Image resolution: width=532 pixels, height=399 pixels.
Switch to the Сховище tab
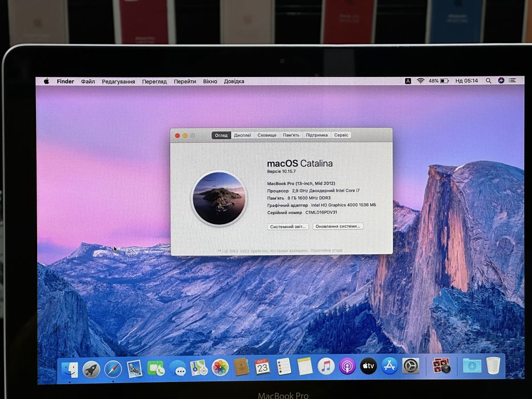point(267,135)
